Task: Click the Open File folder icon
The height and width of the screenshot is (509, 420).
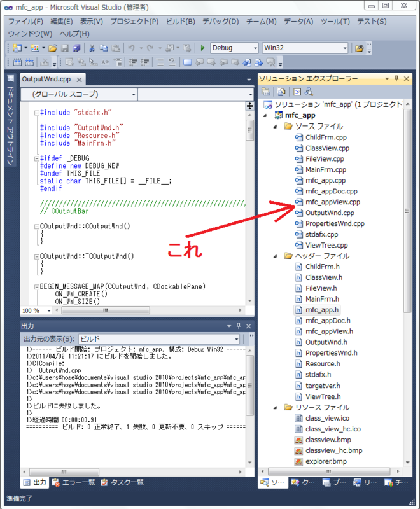Action: (x=53, y=48)
